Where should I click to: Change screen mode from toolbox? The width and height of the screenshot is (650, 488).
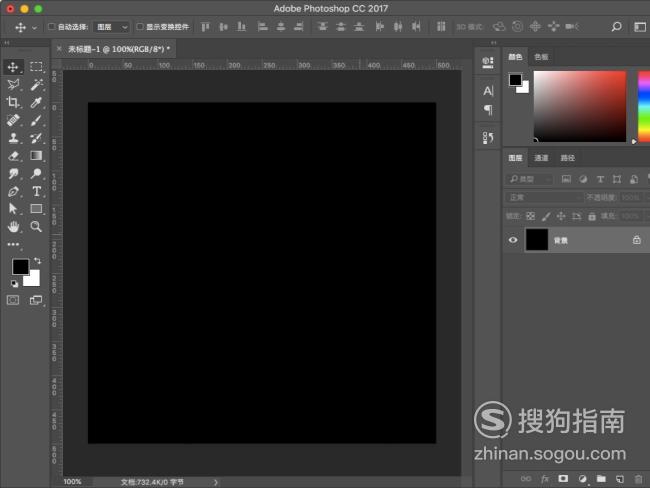click(x=36, y=300)
